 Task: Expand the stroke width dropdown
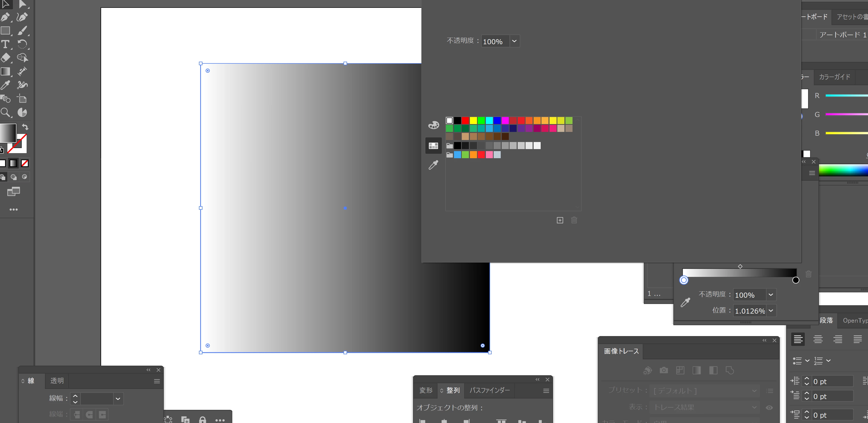[x=118, y=399]
